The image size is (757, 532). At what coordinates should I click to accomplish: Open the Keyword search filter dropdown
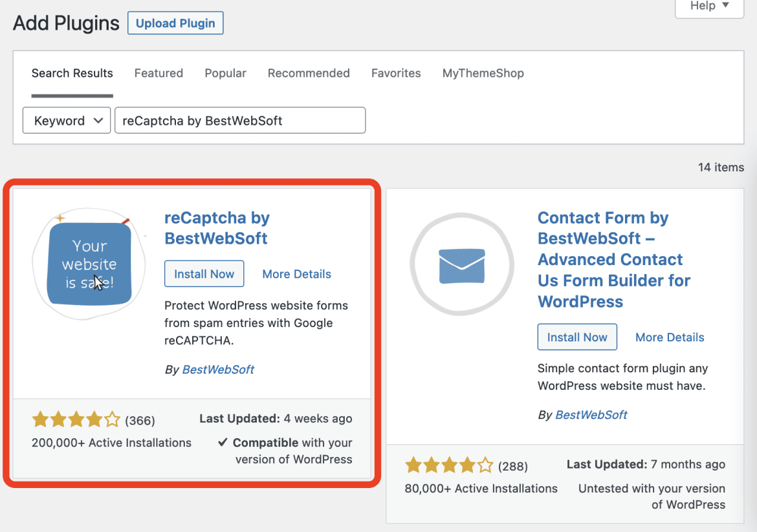[66, 120]
